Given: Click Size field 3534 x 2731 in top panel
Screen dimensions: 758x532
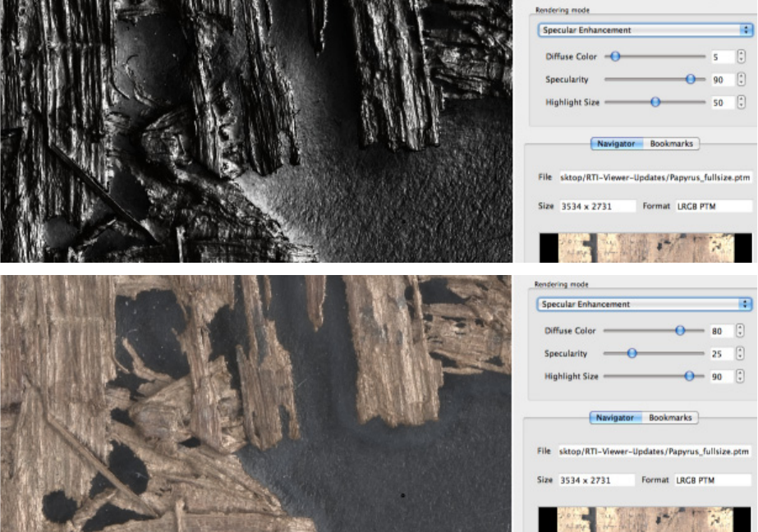Looking at the screenshot, I should [598, 206].
